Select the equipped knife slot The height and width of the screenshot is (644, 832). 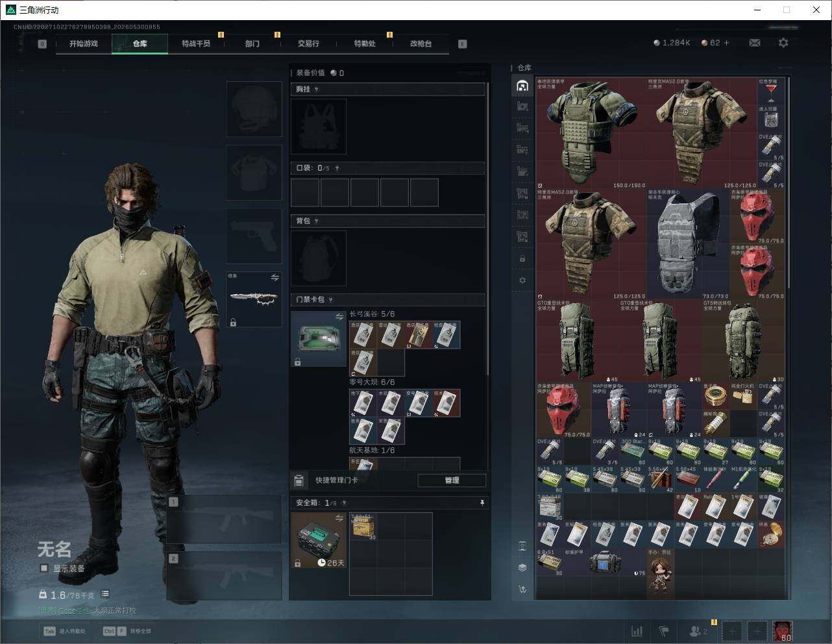click(254, 299)
